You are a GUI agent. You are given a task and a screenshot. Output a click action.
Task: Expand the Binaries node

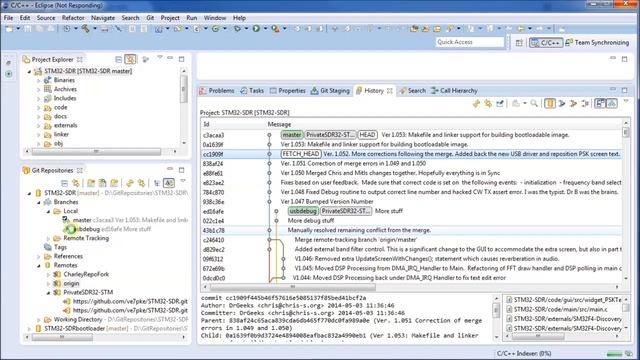(x=39, y=80)
